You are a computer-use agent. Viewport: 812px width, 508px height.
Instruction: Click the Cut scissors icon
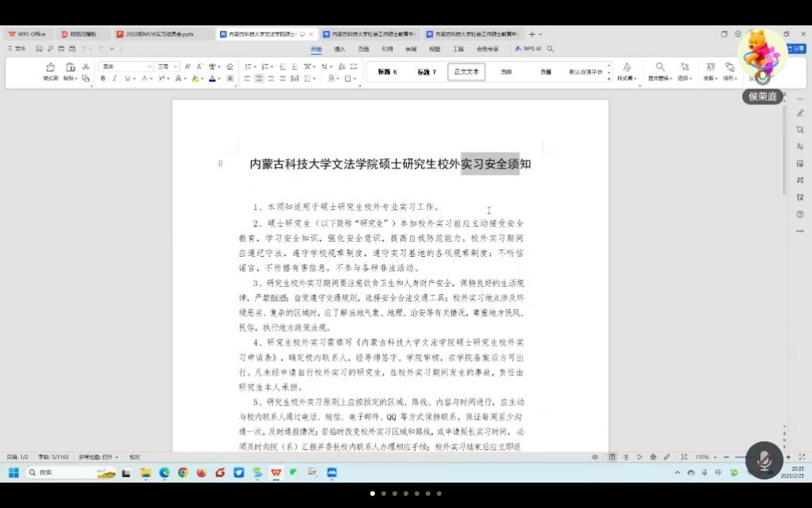tap(86, 67)
